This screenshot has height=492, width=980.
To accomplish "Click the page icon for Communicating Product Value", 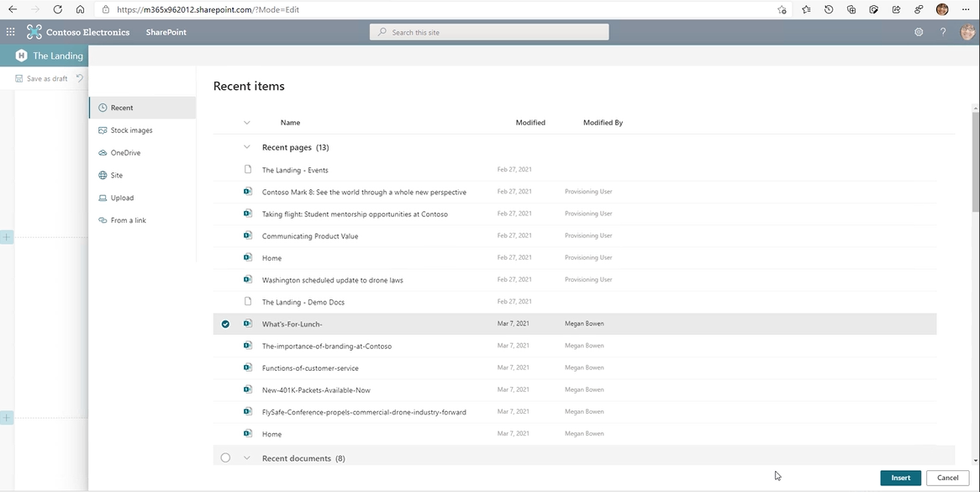I will tap(248, 235).
